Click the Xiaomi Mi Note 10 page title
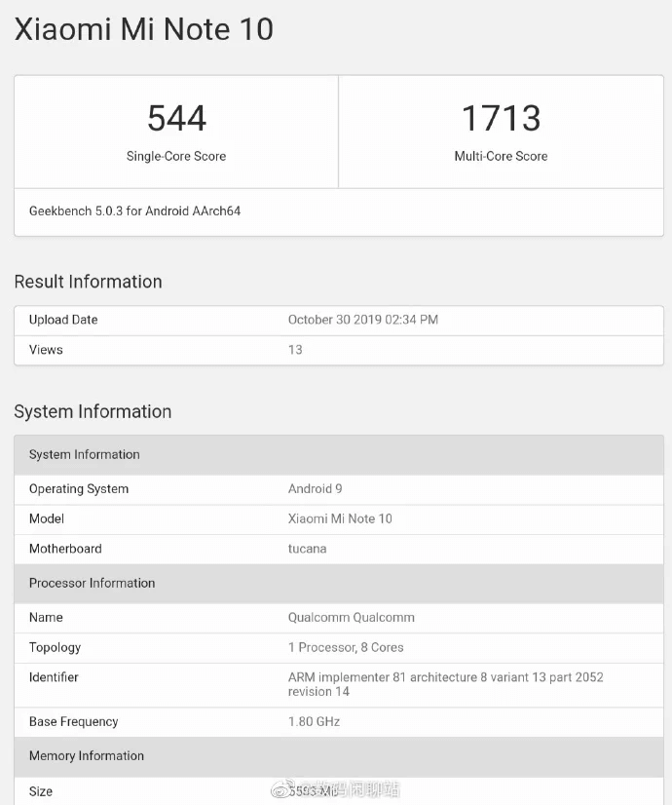This screenshot has width=672, height=805. (143, 29)
